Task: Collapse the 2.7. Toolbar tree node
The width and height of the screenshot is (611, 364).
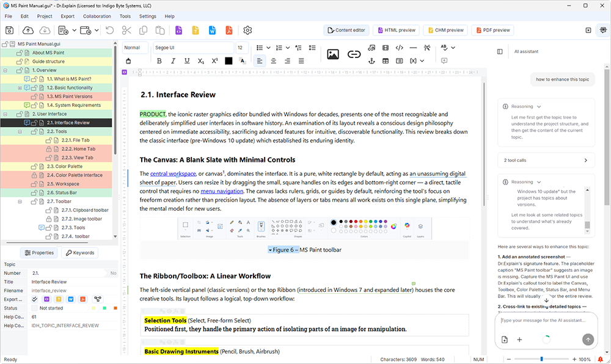Action: pyautogui.click(x=20, y=202)
